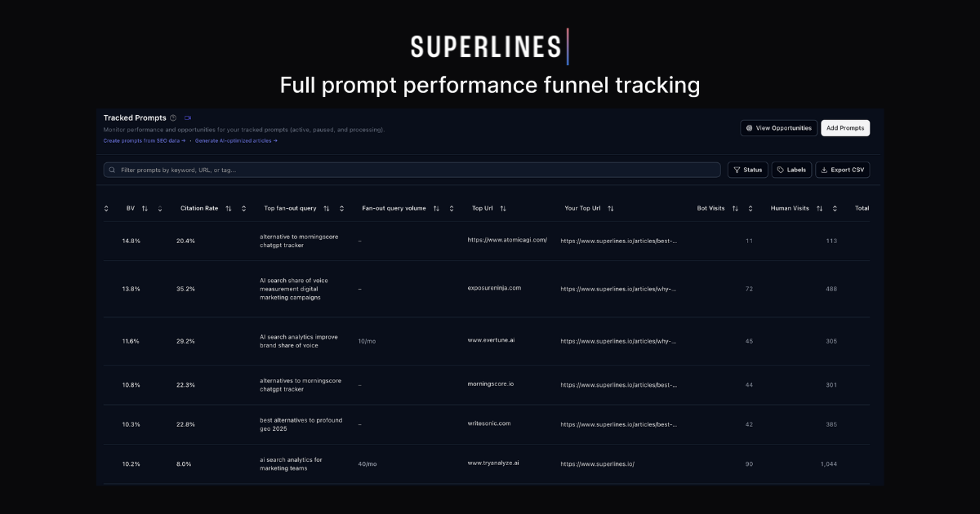This screenshot has width=980, height=514.
Task: Click the target icon on View Opportunities
Action: point(751,128)
